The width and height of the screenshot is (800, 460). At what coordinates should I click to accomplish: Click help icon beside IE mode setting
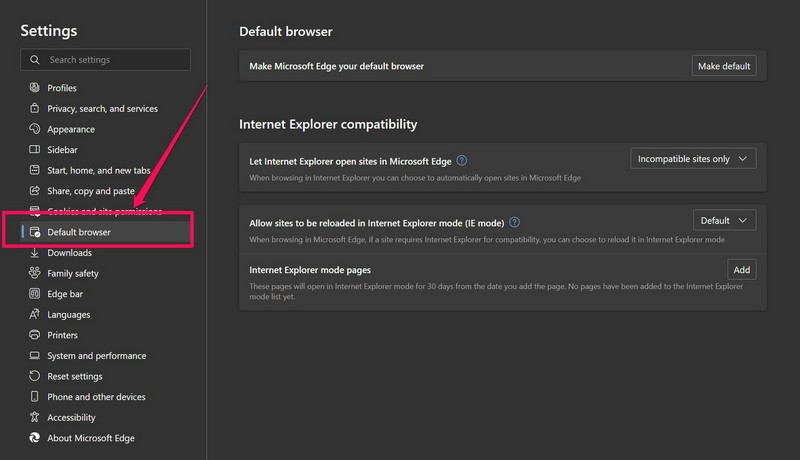[514, 222]
